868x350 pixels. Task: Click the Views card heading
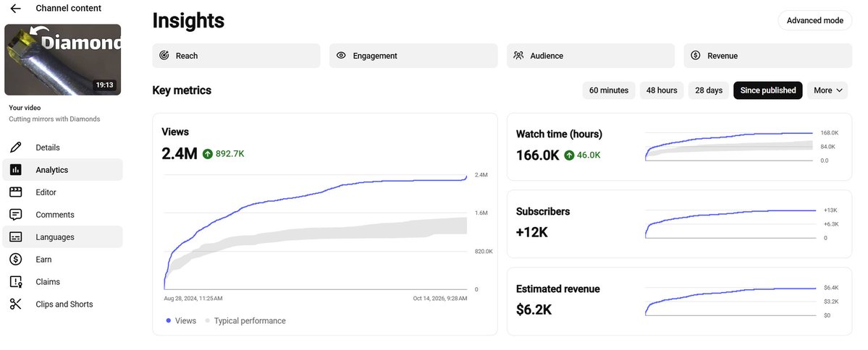pyautogui.click(x=175, y=132)
